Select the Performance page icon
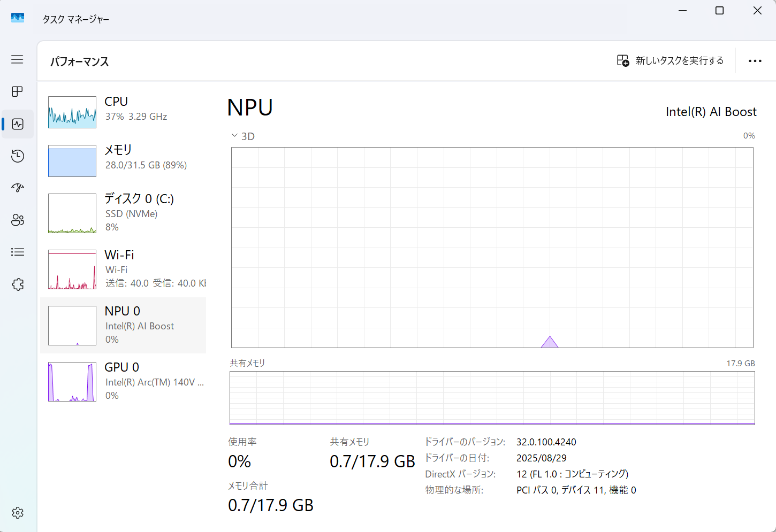 coord(18,124)
